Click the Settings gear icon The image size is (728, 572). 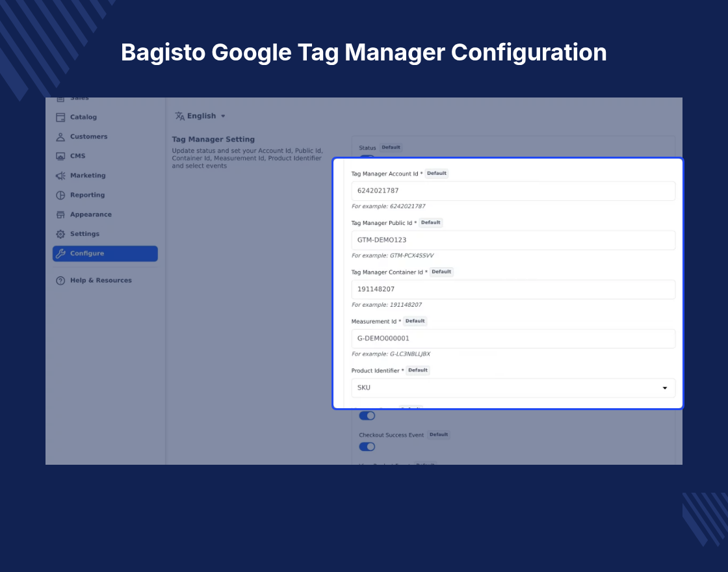(60, 235)
